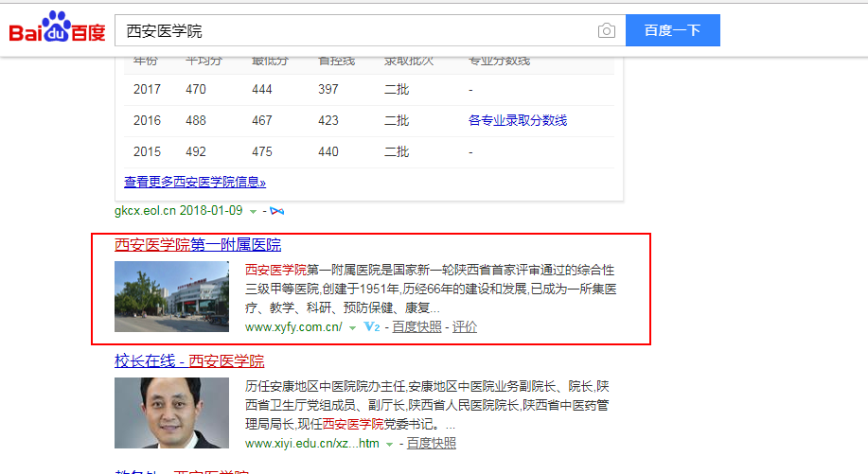868x474 pixels.
Task: Expand dropdown arrow next to www.xyfy.com.cn
Action: pos(352,328)
